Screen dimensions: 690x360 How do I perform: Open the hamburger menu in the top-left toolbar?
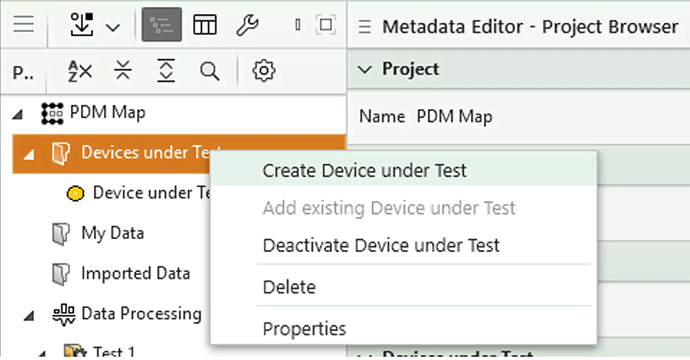pos(24,24)
